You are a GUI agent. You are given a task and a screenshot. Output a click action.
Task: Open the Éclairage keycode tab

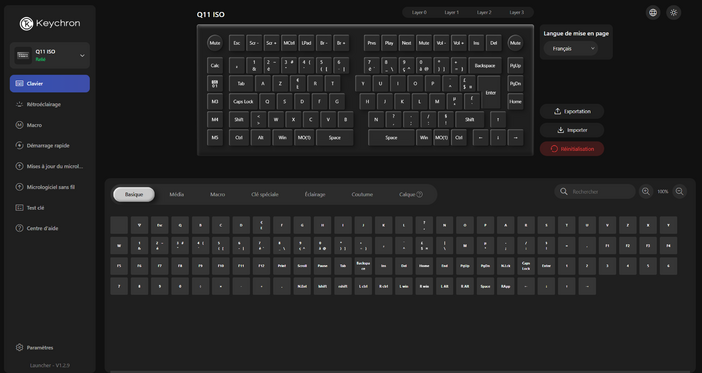pyautogui.click(x=315, y=194)
